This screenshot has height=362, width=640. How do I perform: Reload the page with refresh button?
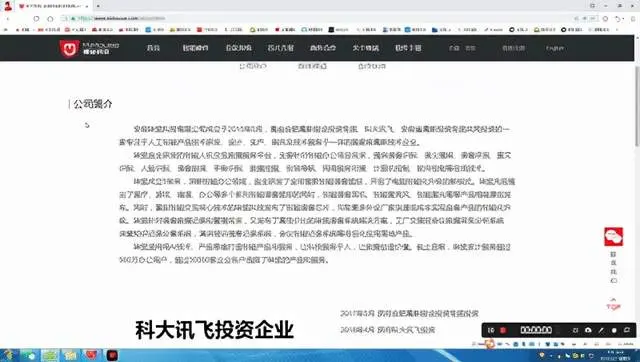pyautogui.click(x=36, y=19)
